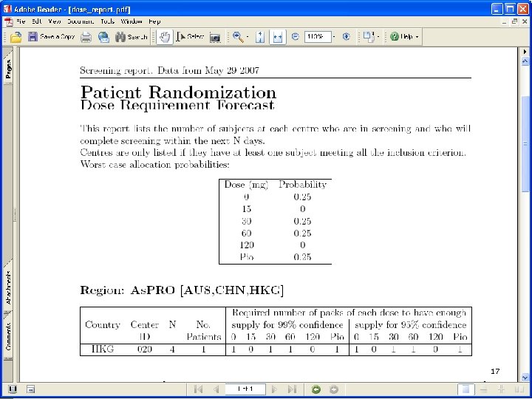
Task: Click the 'Probability' column header
Action: click(302, 185)
